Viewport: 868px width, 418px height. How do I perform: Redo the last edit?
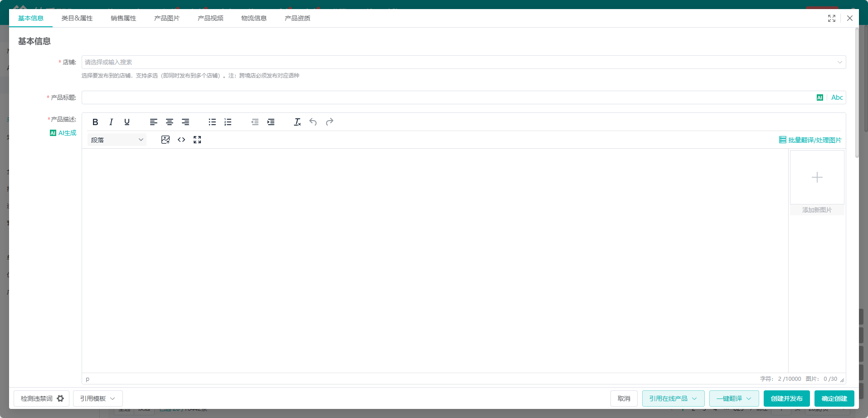(330, 122)
